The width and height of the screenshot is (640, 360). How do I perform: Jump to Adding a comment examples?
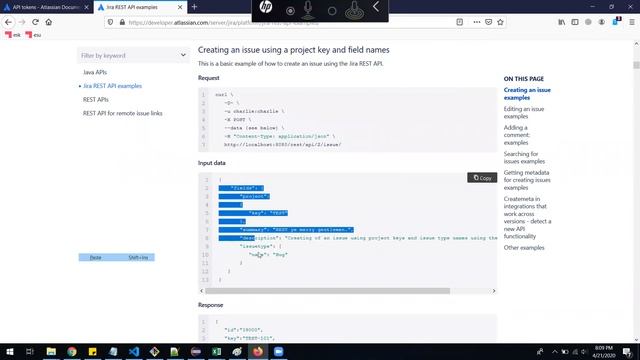pyautogui.click(x=517, y=135)
